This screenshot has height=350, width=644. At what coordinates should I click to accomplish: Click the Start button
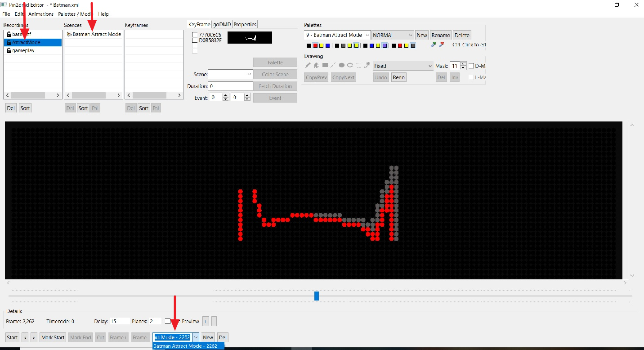point(12,337)
